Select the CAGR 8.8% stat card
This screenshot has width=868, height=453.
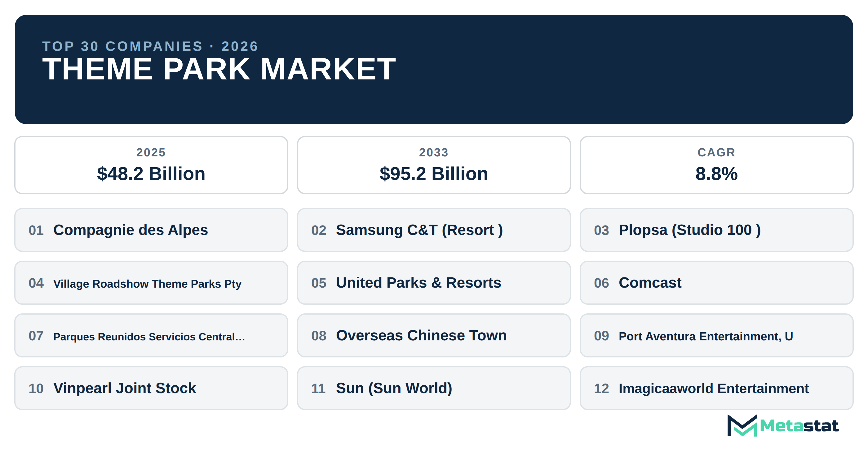[716, 165]
